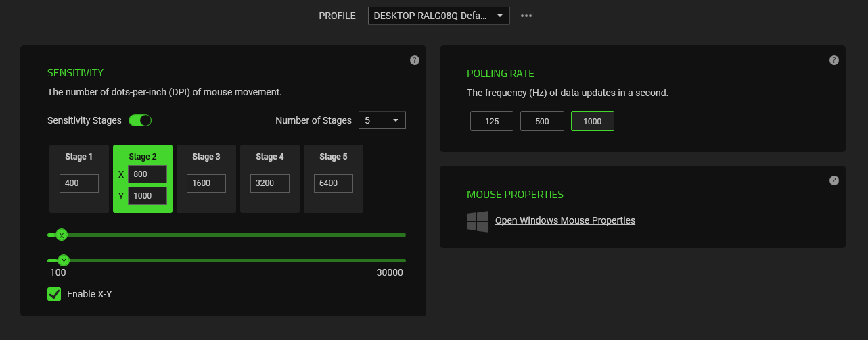868x340 pixels.
Task: Click the Stage 4 DPI input field
Action: click(x=270, y=183)
